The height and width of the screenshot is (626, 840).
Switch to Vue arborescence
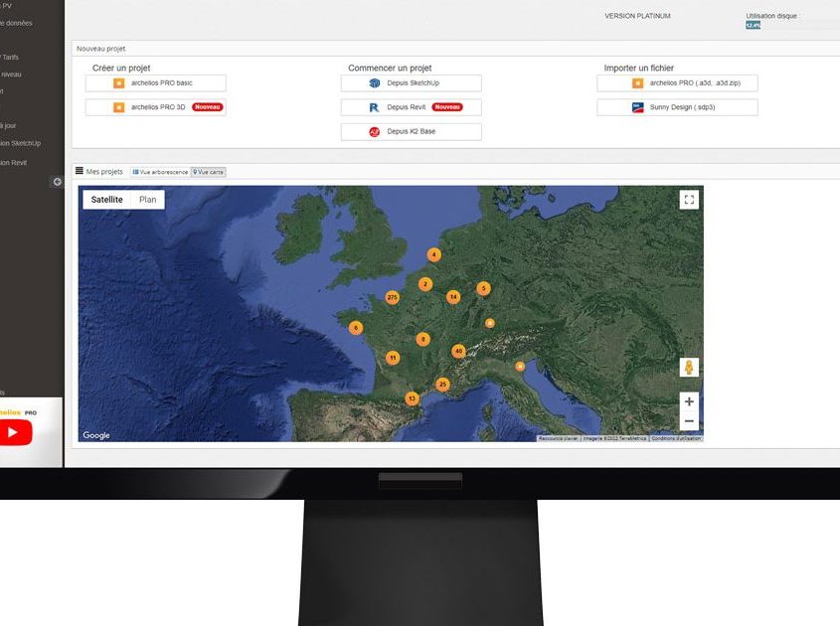(160, 172)
